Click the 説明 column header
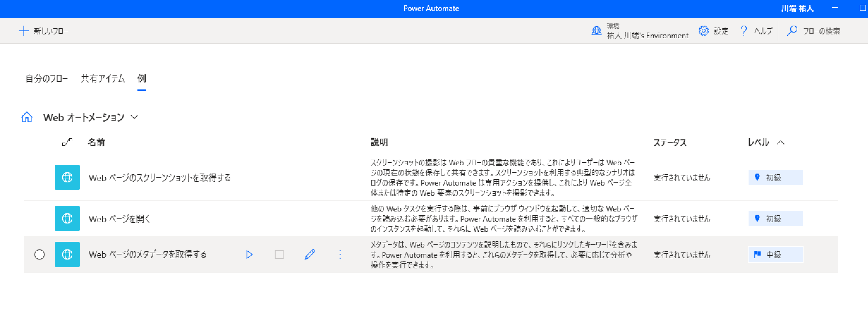The image size is (868, 312). (x=379, y=143)
